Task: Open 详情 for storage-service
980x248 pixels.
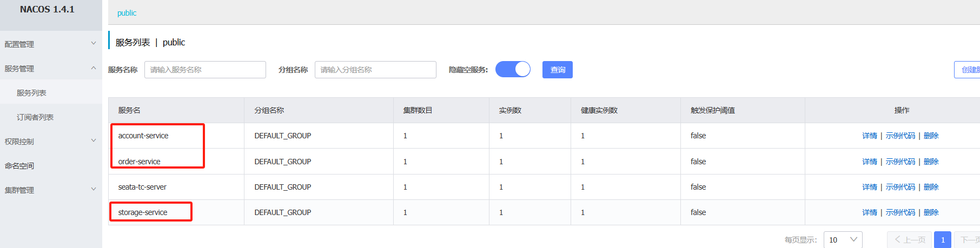Action: 869,212
